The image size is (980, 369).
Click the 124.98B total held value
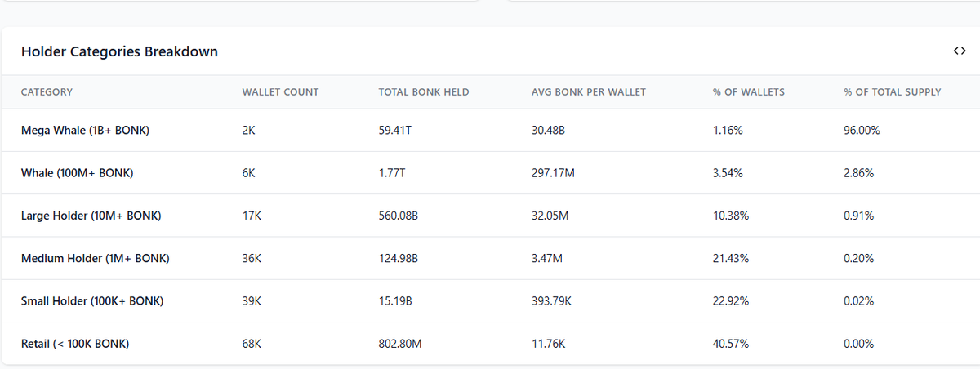pos(399,259)
